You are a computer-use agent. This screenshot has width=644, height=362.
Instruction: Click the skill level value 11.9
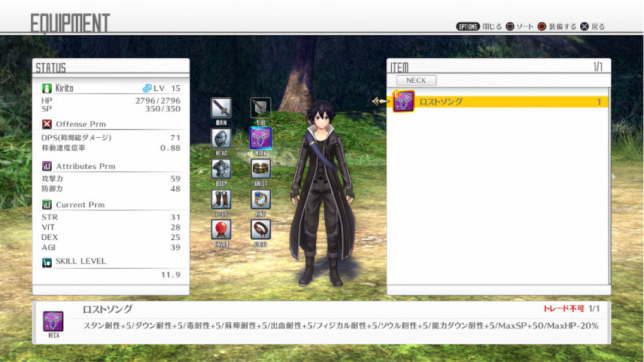pos(171,275)
